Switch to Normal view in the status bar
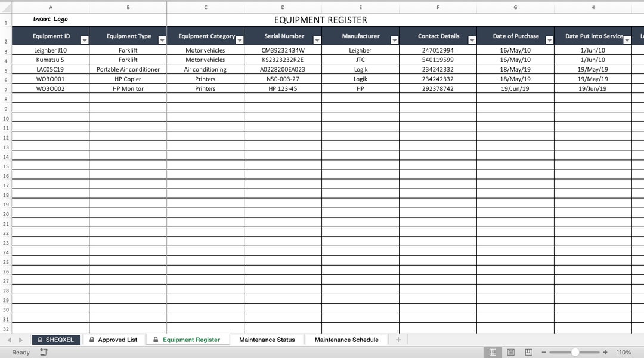 tap(493, 352)
